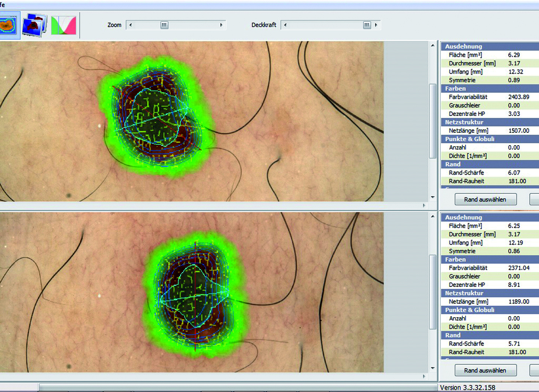Click lower image pane scroll up arrow
The image size is (539, 392).
[x=433, y=216]
